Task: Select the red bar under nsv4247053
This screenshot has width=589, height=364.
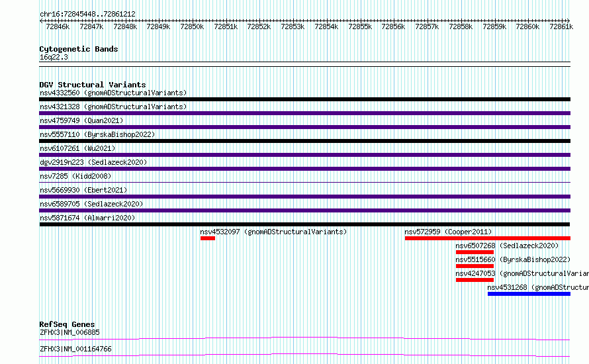Action: pos(475,280)
